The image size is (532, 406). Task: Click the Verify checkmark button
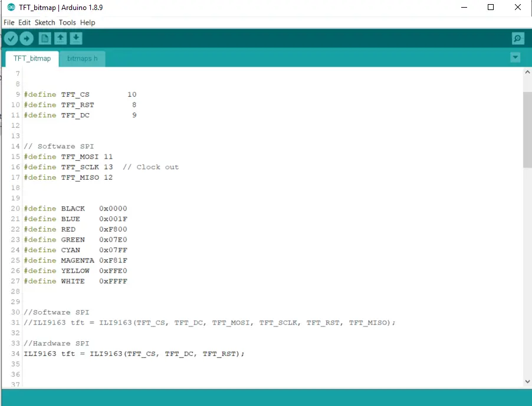(x=11, y=38)
